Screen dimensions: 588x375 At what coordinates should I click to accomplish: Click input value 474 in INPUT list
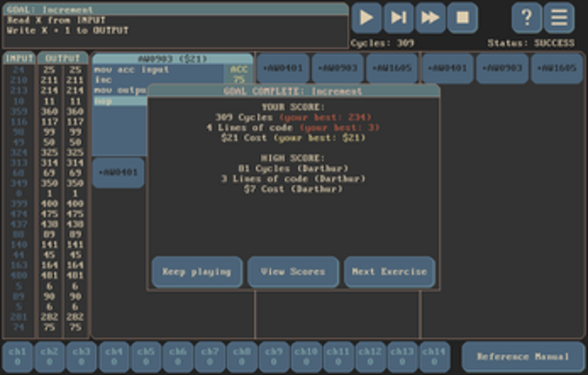coord(19,214)
